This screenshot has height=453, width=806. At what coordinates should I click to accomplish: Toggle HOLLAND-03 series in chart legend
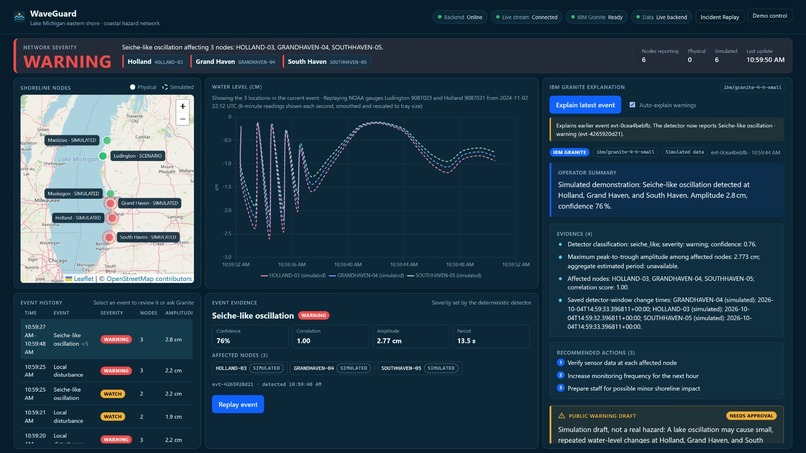pos(293,276)
